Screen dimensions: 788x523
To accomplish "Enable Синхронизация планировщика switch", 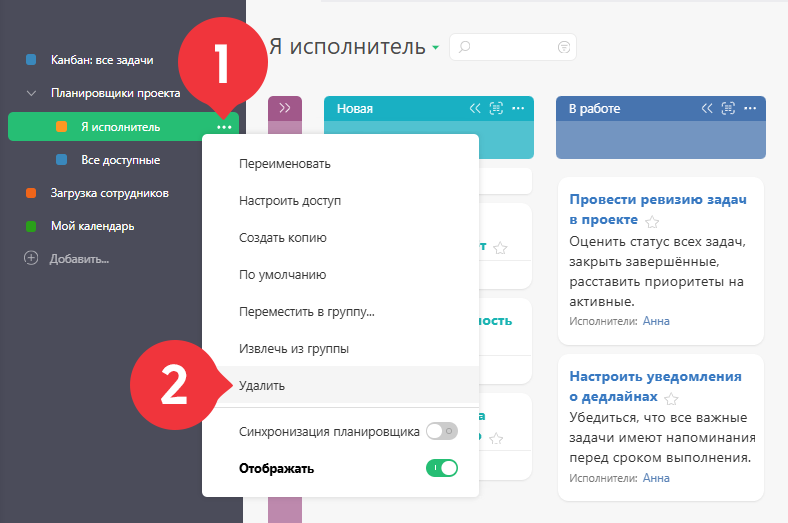I will (442, 431).
